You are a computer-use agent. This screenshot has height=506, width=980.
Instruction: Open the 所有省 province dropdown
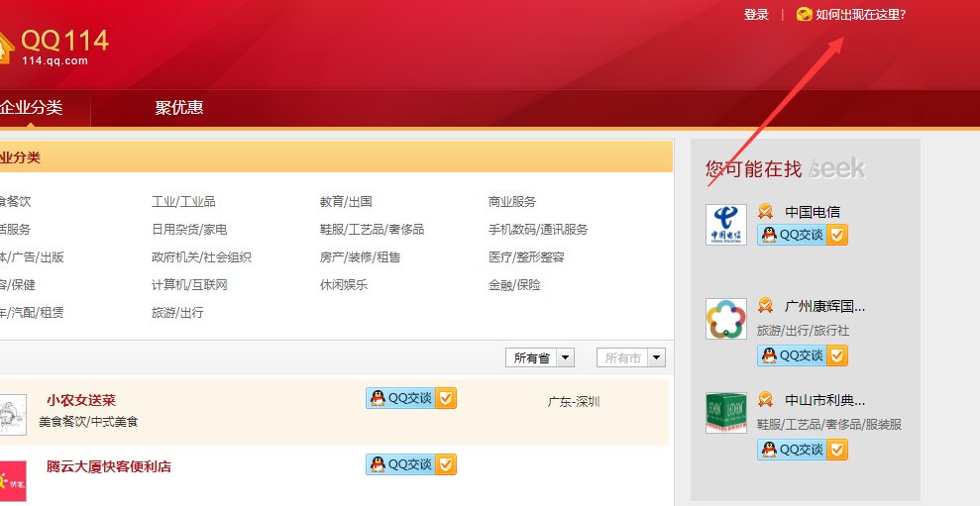[x=540, y=357]
